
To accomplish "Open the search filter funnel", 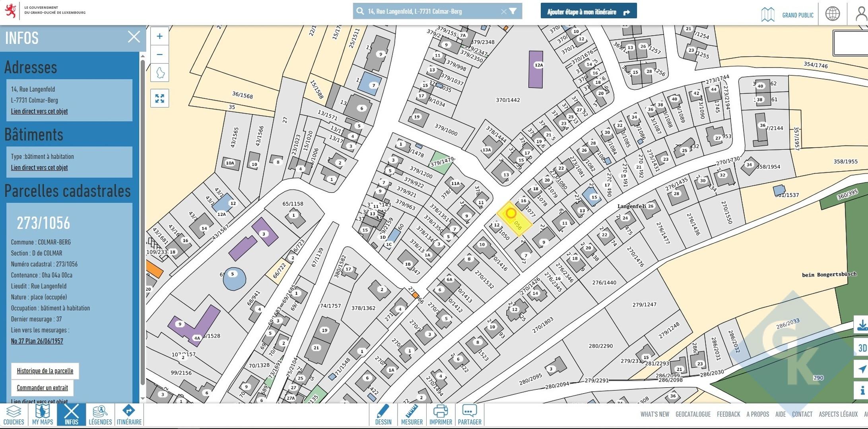I will [x=513, y=11].
